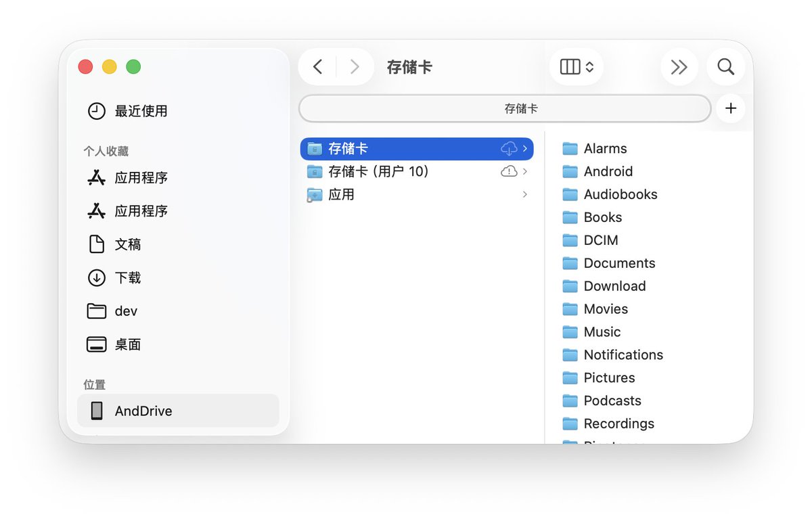Go forward with the right arrow

(x=354, y=67)
